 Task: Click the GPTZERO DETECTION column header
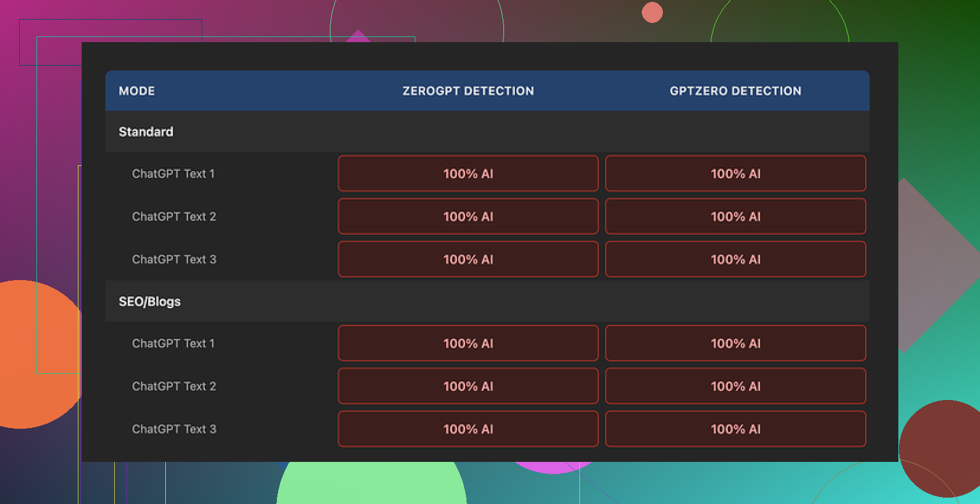(735, 91)
